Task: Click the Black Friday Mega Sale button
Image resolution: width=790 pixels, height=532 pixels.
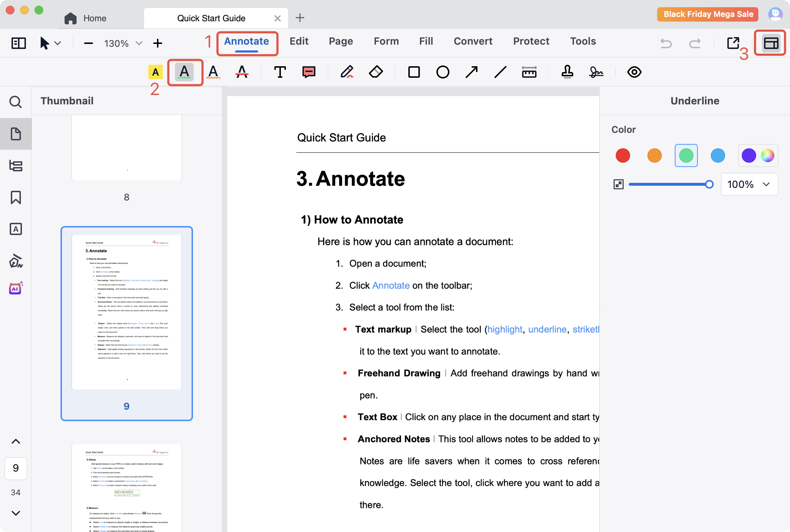Action: pos(708,14)
